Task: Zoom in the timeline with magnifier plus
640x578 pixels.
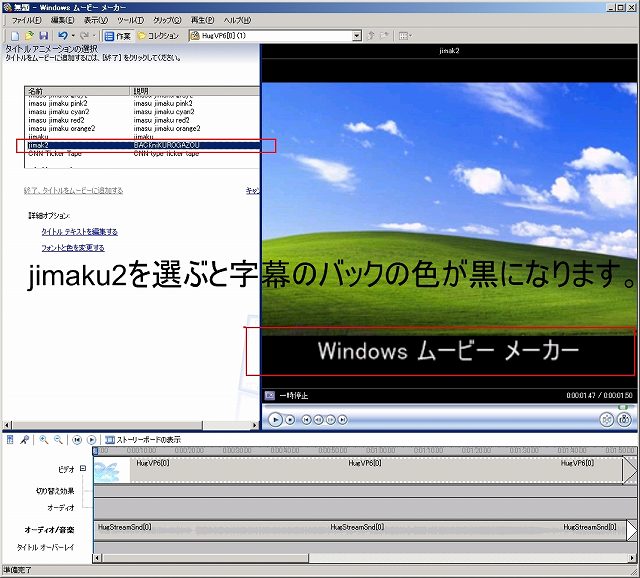Action: pyautogui.click(x=44, y=440)
